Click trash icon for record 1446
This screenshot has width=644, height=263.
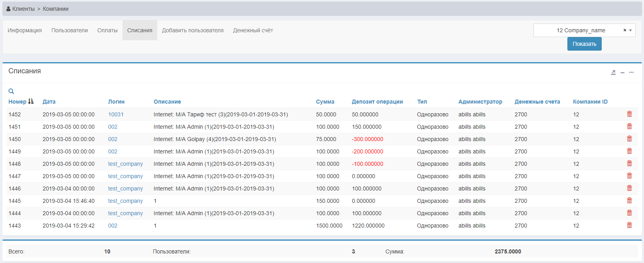click(629, 188)
